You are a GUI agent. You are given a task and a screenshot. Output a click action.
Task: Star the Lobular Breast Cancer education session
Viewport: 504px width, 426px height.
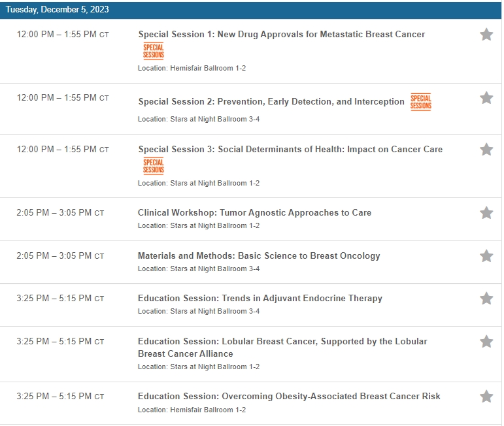click(x=486, y=342)
